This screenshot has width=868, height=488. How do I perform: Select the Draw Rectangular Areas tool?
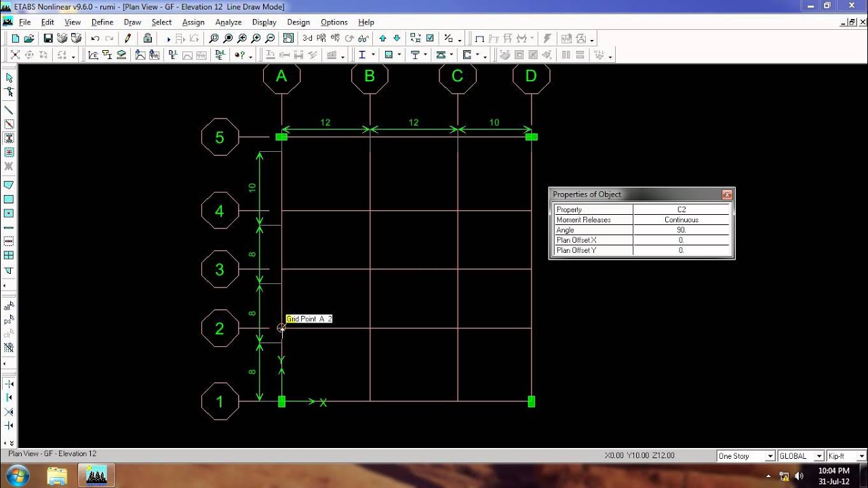pos(9,199)
